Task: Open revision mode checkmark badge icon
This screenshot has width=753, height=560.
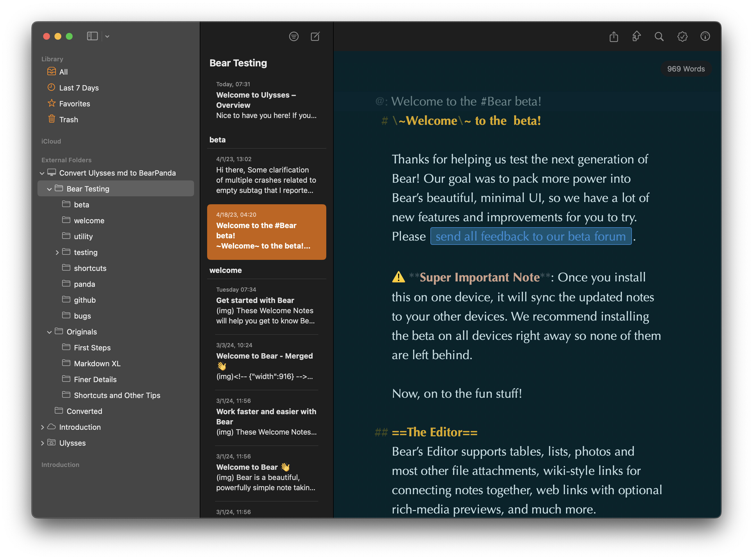Action: click(682, 36)
